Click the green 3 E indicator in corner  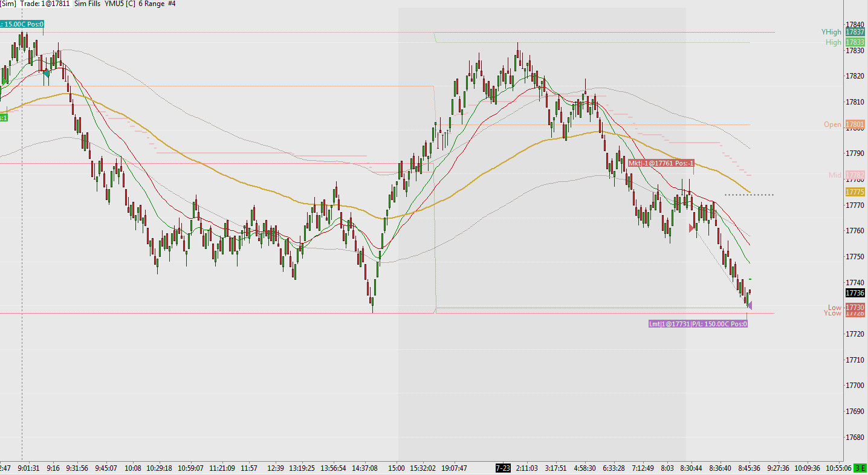click(860, 468)
